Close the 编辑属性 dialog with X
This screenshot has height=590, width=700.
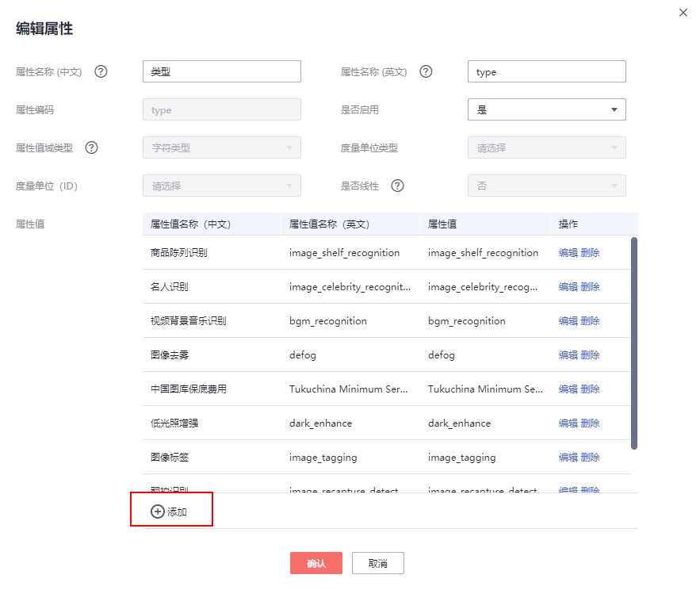point(683,13)
